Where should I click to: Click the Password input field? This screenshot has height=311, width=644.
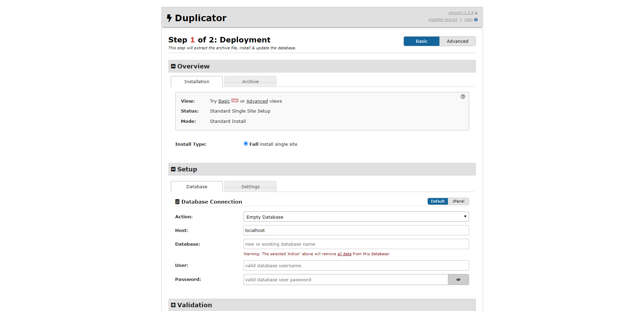346,280
